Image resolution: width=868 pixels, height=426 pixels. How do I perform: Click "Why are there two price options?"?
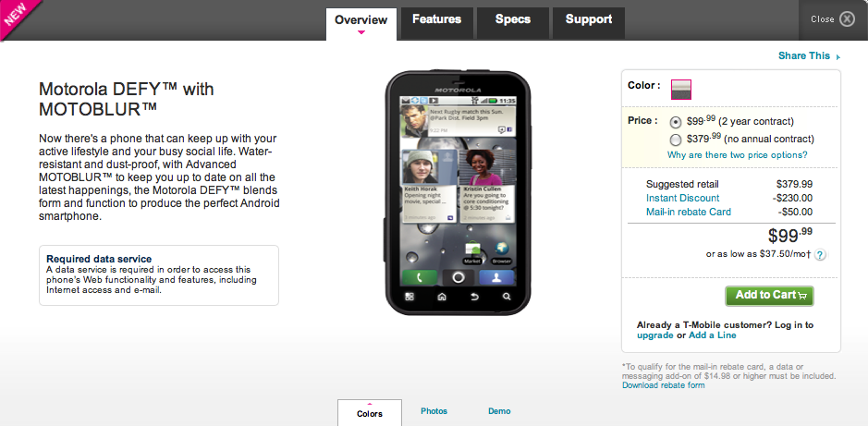(x=738, y=155)
